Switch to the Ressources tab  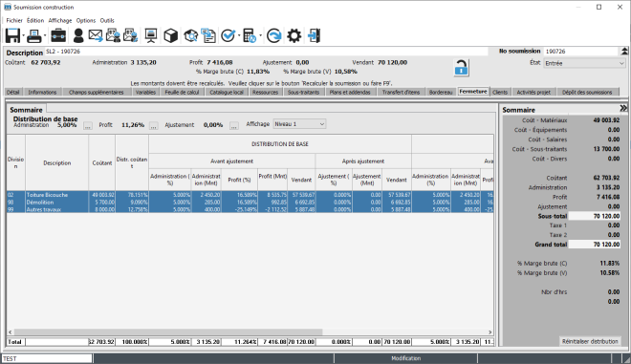[x=266, y=92]
